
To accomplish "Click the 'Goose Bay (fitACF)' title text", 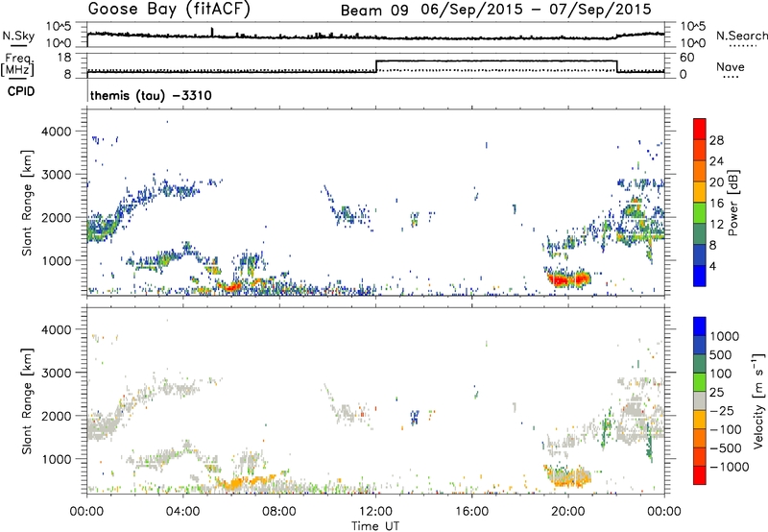I will [x=169, y=10].
